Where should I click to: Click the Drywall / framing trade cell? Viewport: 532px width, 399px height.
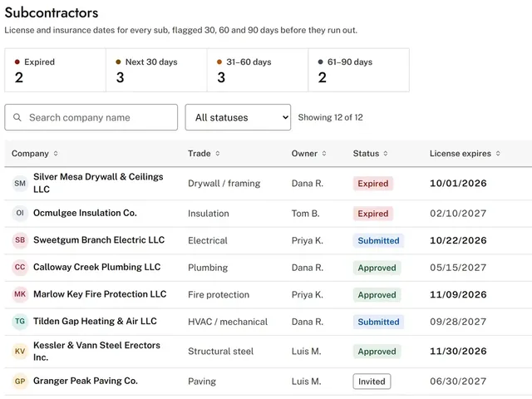click(224, 183)
